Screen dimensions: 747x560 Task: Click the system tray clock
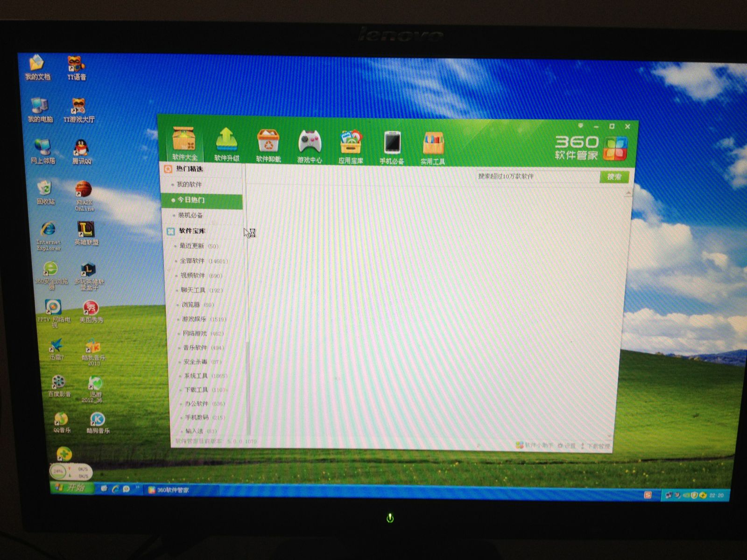716,495
